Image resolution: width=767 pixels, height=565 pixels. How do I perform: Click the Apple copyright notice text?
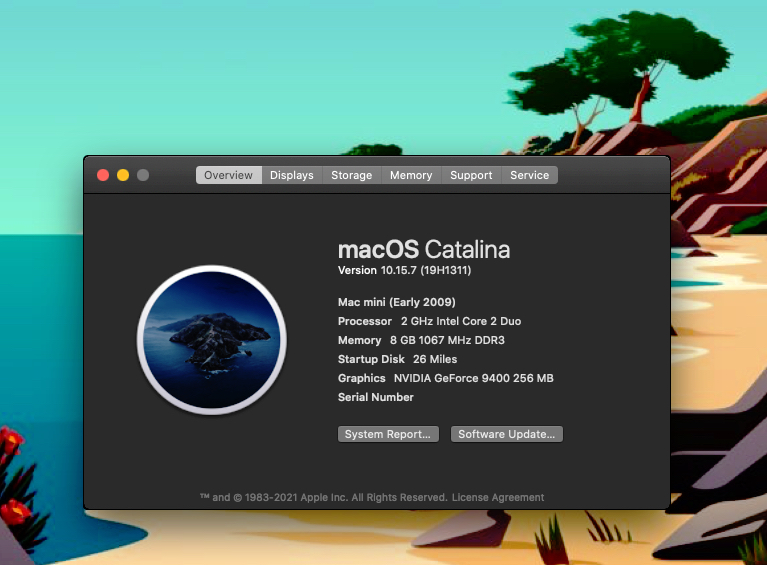[x=323, y=497]
